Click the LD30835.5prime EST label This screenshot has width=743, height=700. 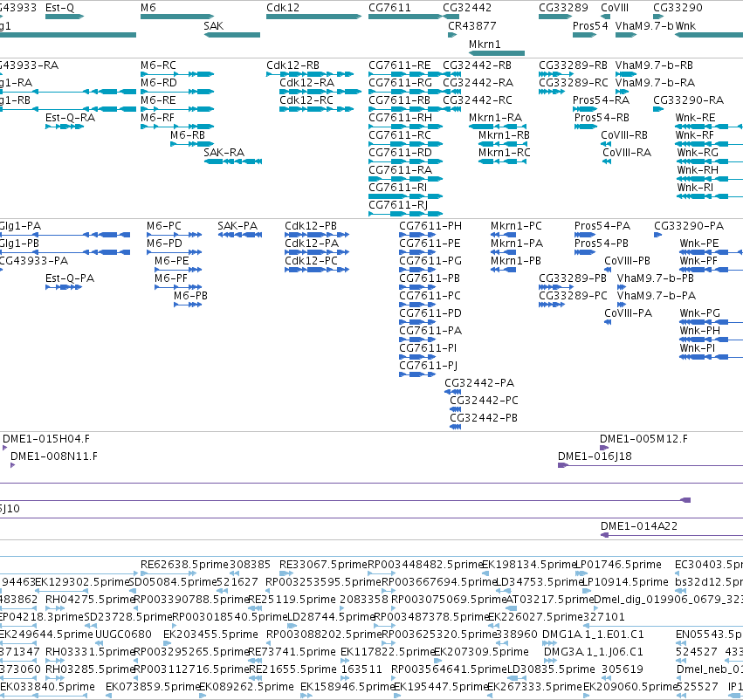tap(551, 669)
